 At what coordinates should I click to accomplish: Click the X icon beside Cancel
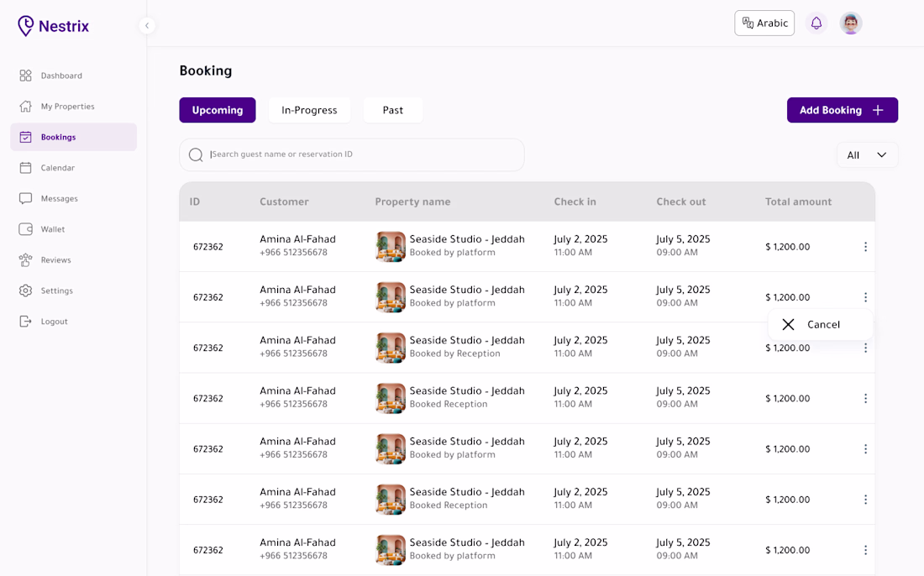788,324
